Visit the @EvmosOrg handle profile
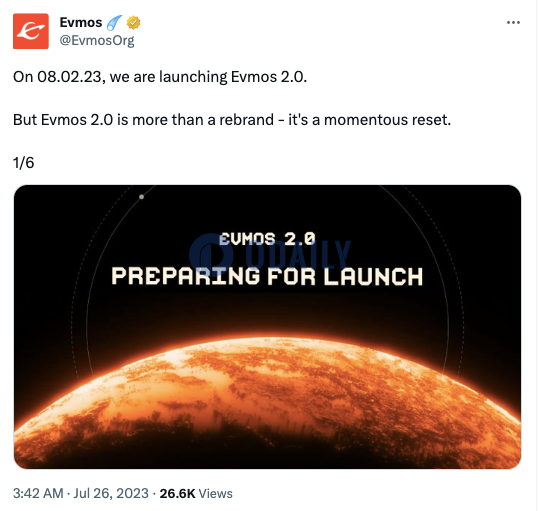 97,41
